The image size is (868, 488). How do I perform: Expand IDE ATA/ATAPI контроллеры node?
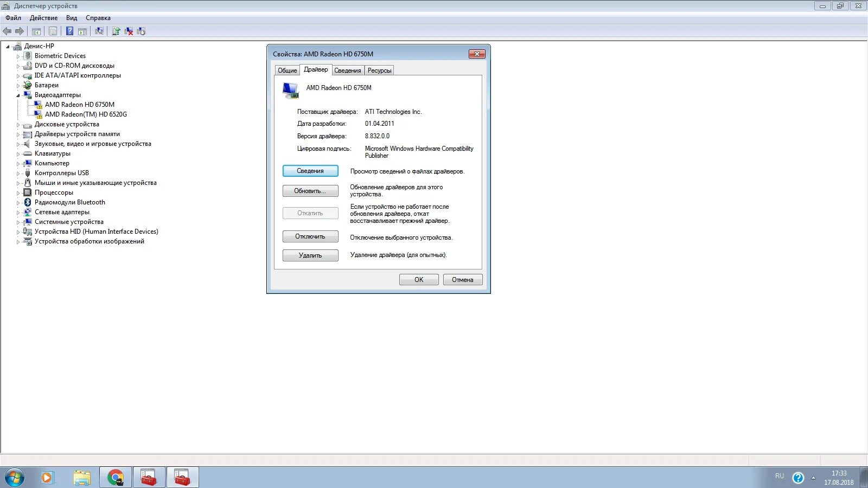click(18, 76)
